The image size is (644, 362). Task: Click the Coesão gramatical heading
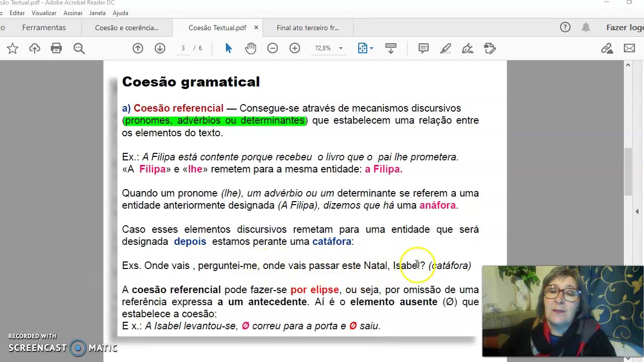point(191,82)
